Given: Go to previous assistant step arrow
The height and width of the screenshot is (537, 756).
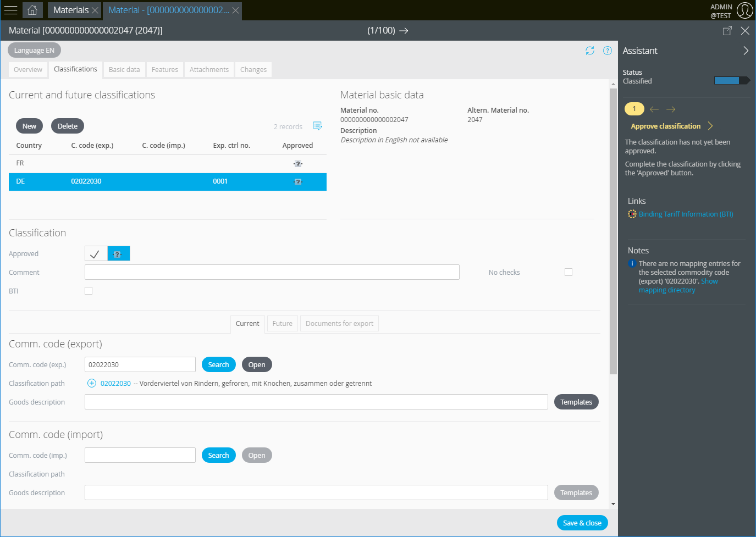Looking at the screenshot, I should (654, 109).
